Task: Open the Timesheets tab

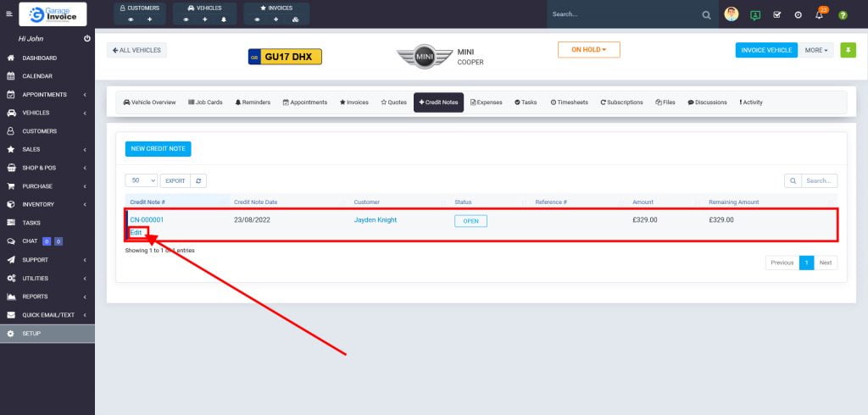Action: coord(569,102)
